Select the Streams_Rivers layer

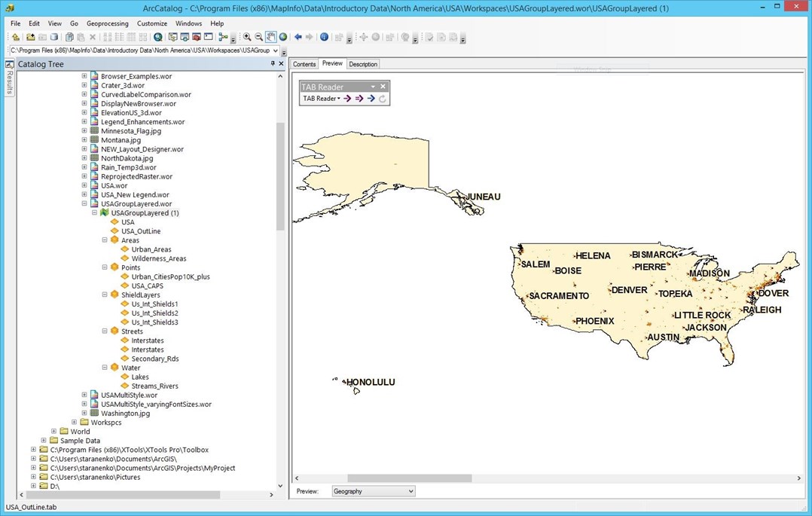pyautogui.click(x=154, y=386)
